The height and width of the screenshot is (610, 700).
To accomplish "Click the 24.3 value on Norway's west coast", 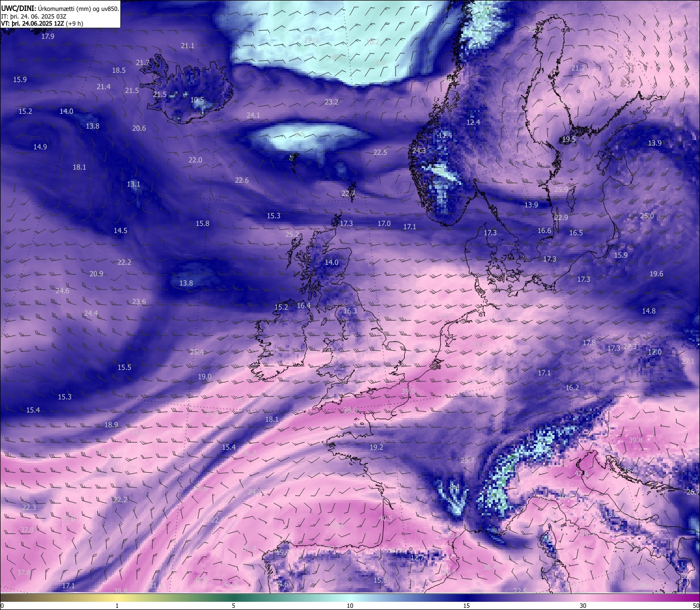I will click(x=419, y=150).
